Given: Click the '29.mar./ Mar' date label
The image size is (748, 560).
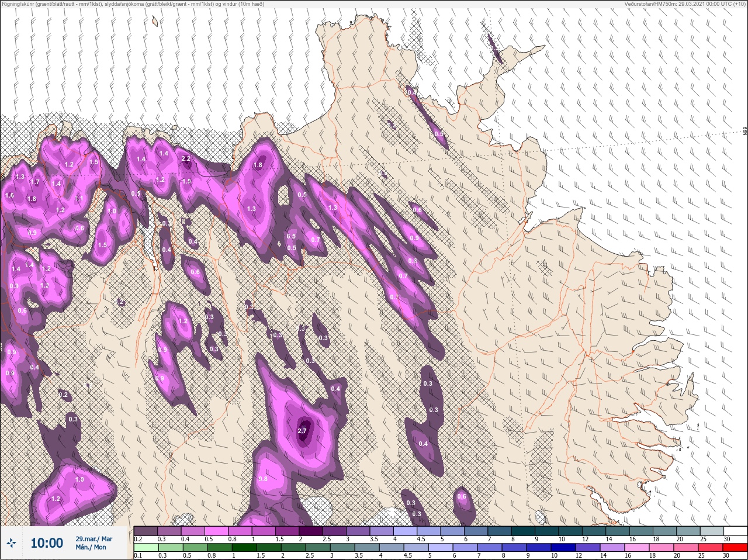Looking at the screenshot, I should pyautogui.click(x=93, y=539).
